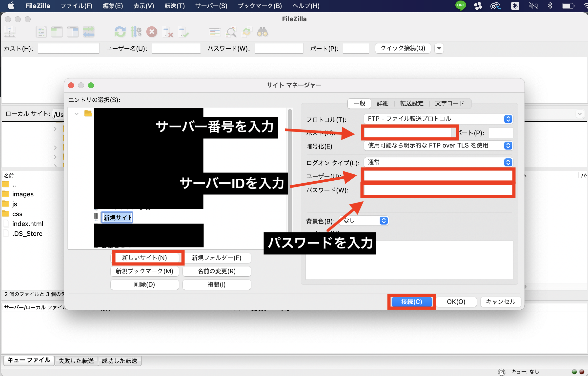The width and height of the screenshot is (588, 376).
Task: Click the server icon beside 新規サイト
Action: point(96,217)
